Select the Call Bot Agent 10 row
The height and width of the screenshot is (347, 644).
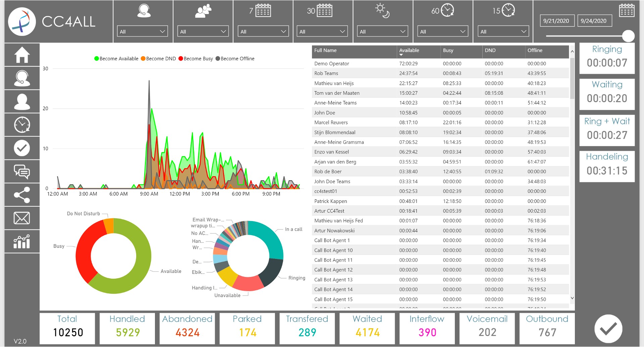click(x=440, y=251)
